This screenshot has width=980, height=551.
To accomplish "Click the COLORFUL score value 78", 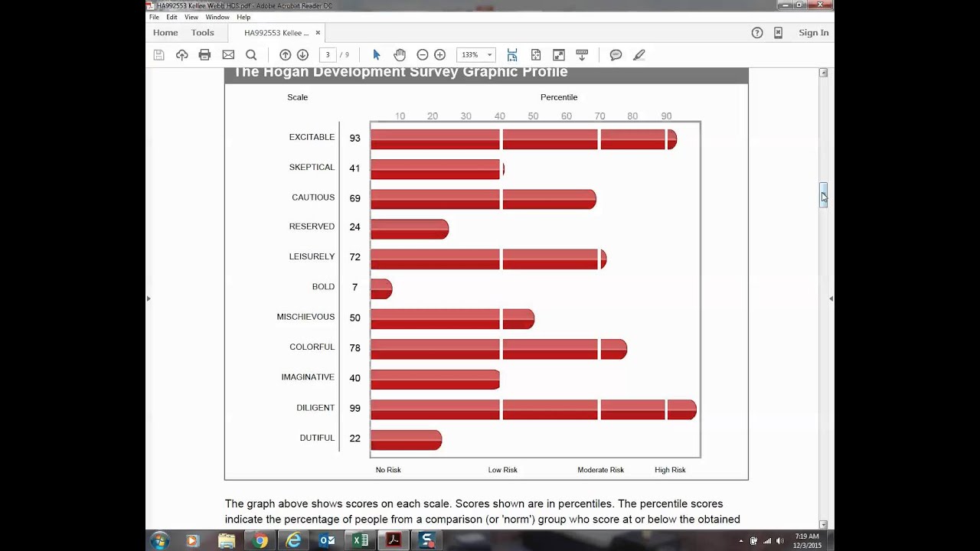I will (354, 348).
